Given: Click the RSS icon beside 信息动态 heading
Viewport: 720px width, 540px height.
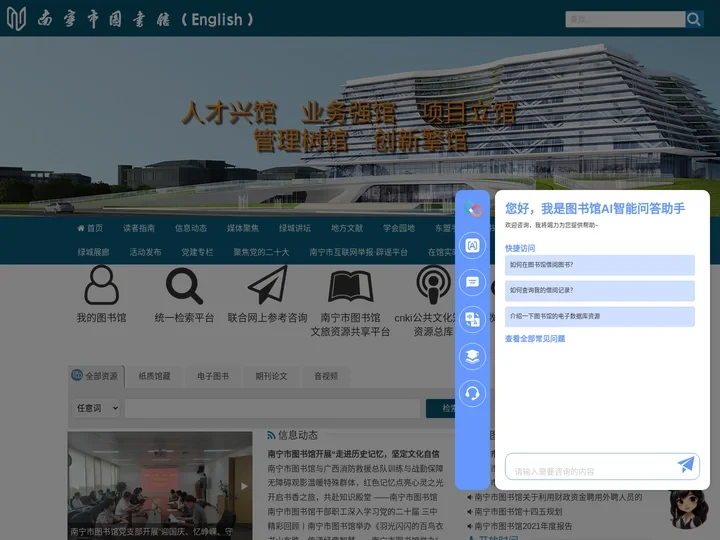Looking at the screenshot, I should click(x=271, y=435).
